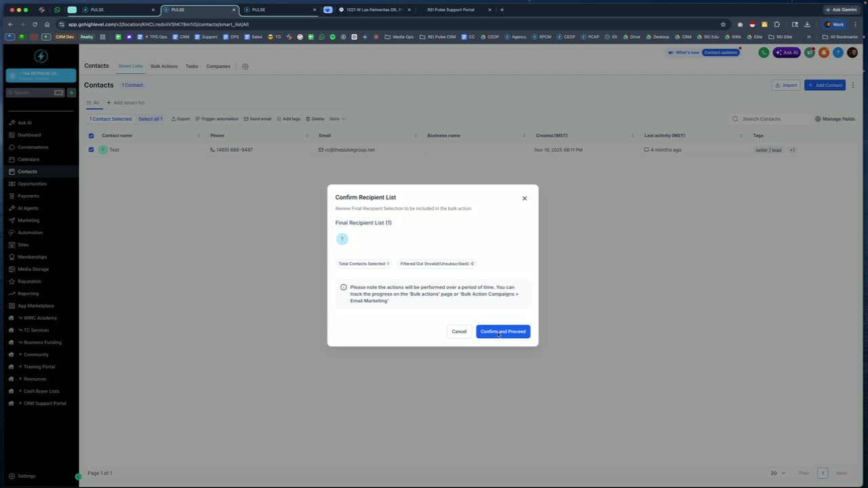Open the megaphone announcements icon
This screenshot has height=488, width=868.
[810, 52]
